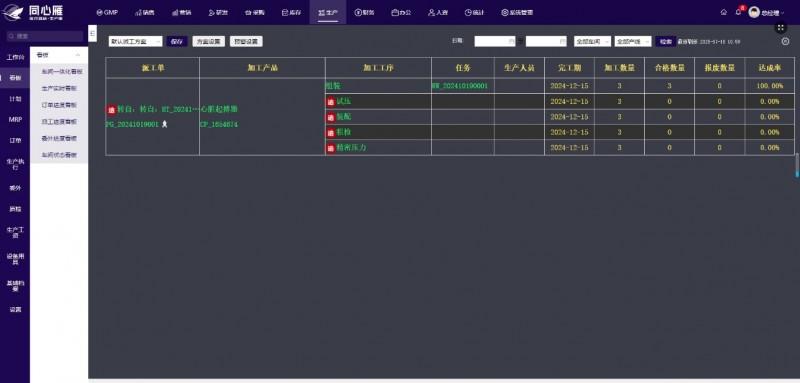Screen dimensions: 800x383
Task: Open the 采购 module in top navigation
Action: tap(255, 12)
